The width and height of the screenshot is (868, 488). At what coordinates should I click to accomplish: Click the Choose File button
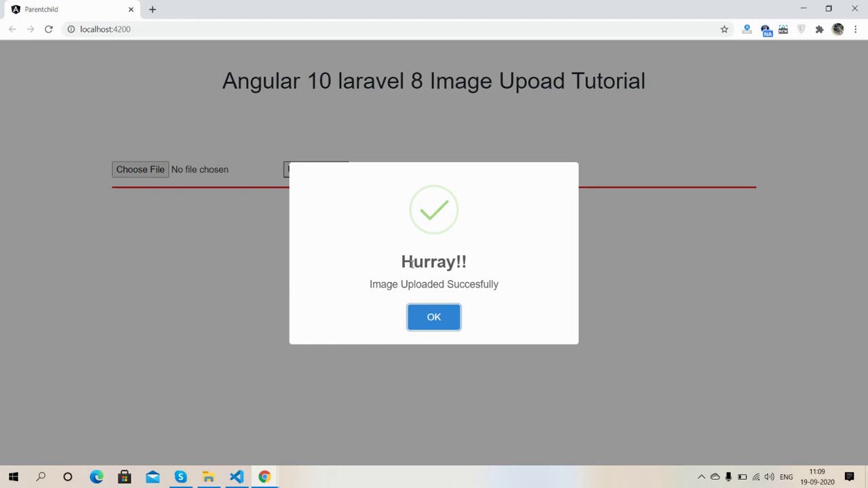(140, 169)
